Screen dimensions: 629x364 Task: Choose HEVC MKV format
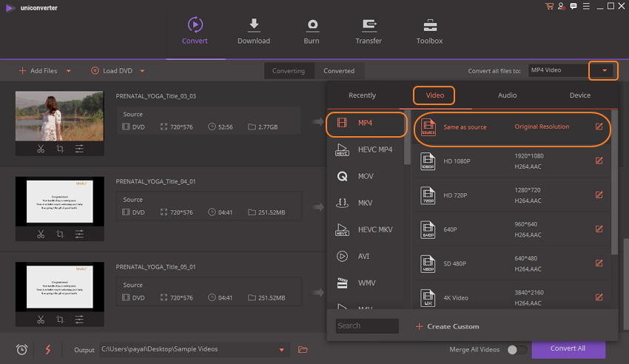coord(366,229)
